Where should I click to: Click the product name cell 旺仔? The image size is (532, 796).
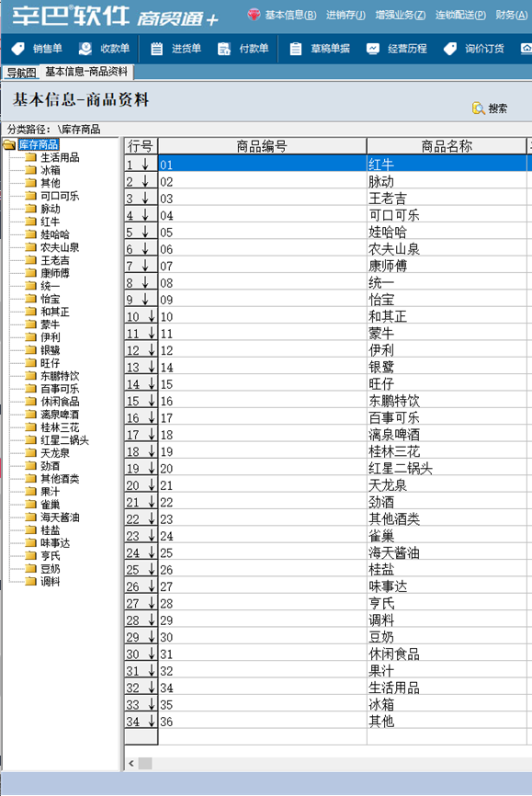pyautogui.click(x=447, y=383)
